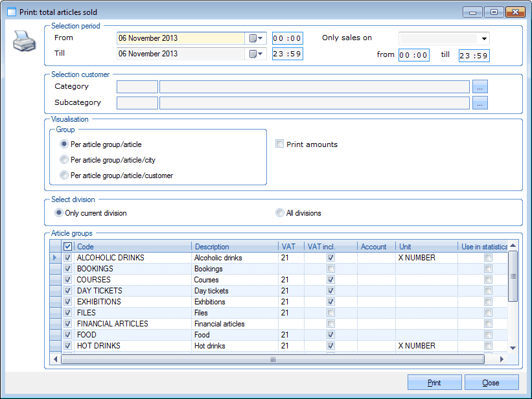Screen dimensions: 532x399
Task: Open the From date calendar picker
Action: pyautogui.click(x=256, y=38)
